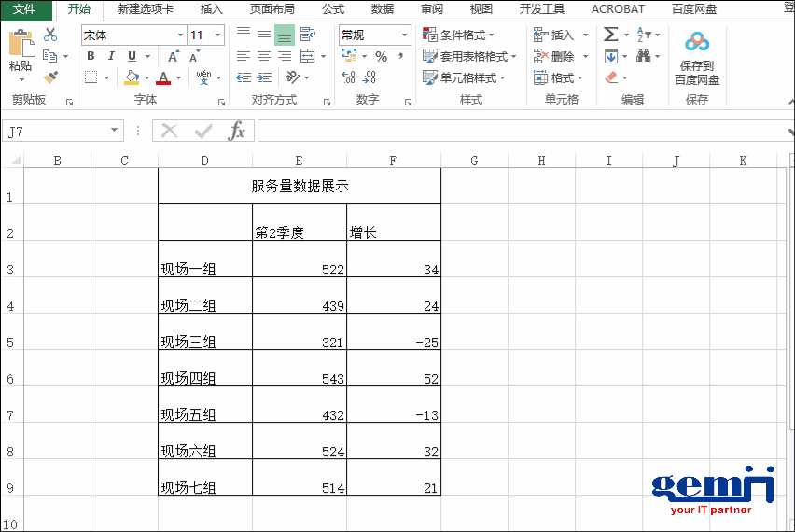Apply percent style format
Viewport: 795px width, 532px height.
[382, 56]
